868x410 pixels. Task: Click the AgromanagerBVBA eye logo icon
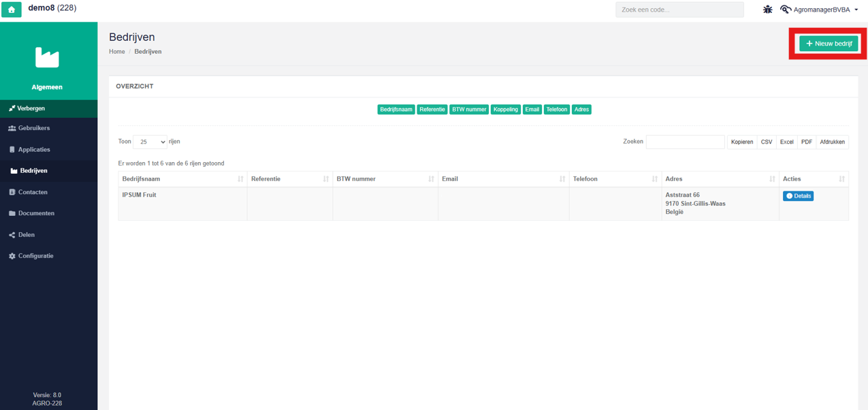tap(786, 10)
